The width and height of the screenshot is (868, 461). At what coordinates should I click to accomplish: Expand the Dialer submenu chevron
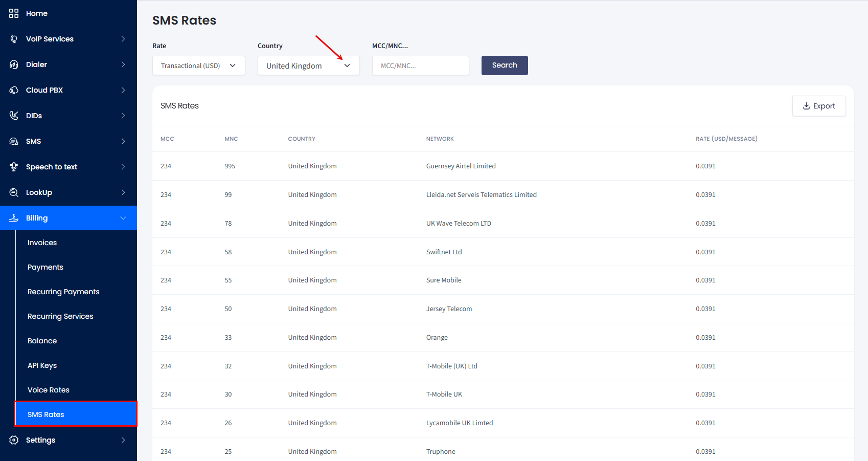pos(123,64)
